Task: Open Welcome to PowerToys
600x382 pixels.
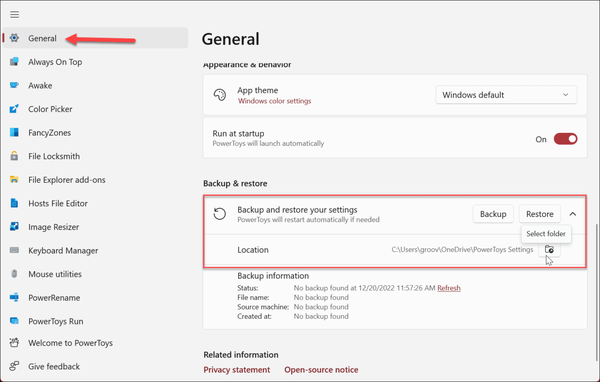Action: (x=96, y=343)
